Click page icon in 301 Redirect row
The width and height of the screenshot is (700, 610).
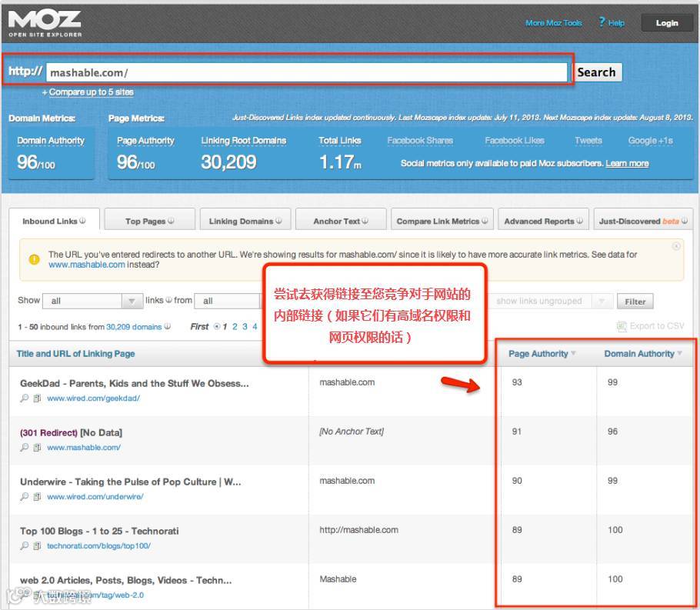(x=38, y=447)
